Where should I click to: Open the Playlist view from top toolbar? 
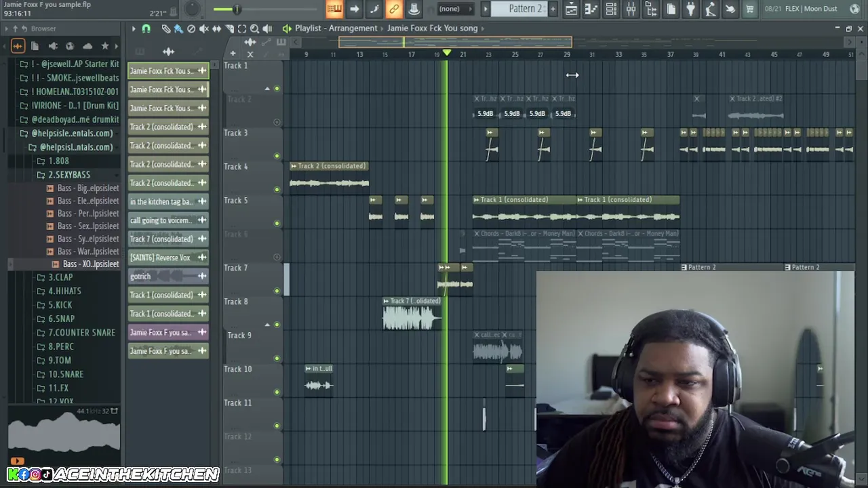pos(571,9)
